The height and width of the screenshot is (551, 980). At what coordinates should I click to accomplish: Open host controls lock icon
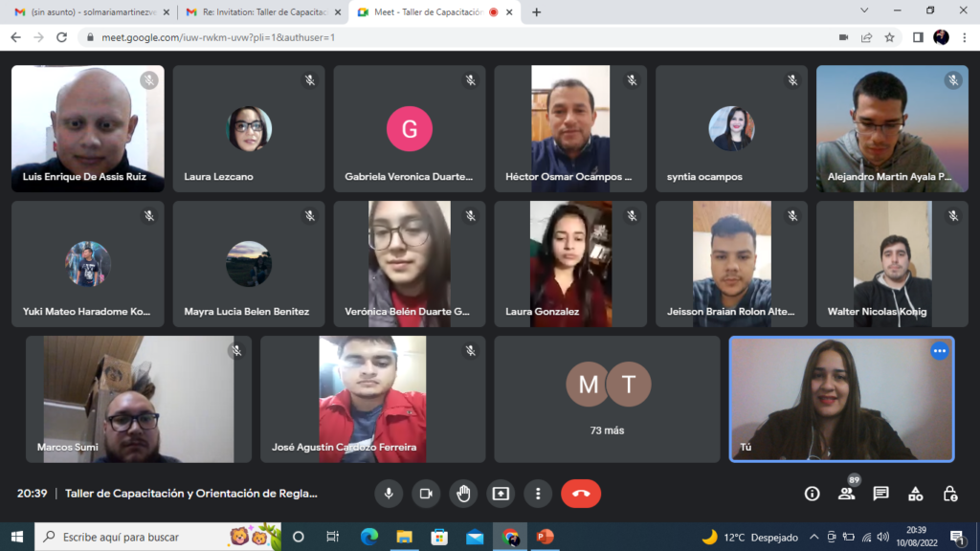click(x=949, y=494)
